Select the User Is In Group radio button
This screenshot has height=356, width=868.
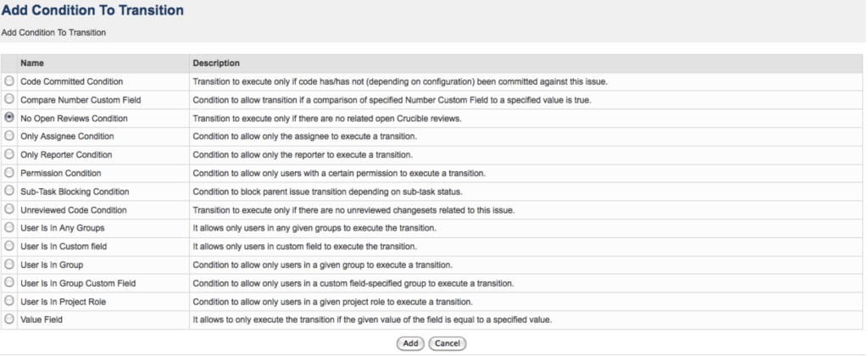[9, 264]
